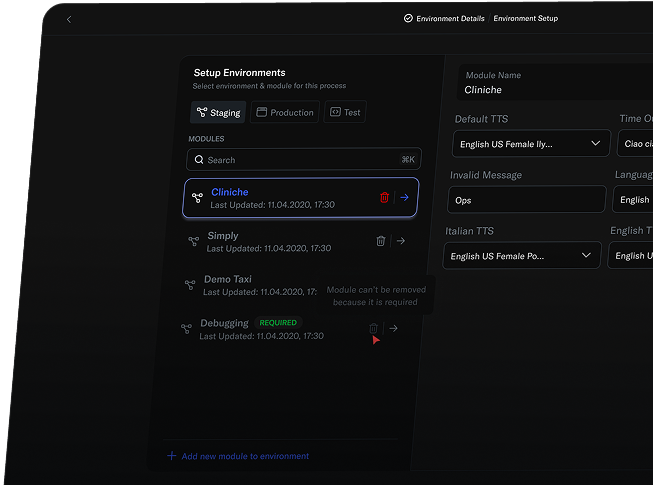Click Add new module to environment link
The image size is (653, 485).
[245, 456]
